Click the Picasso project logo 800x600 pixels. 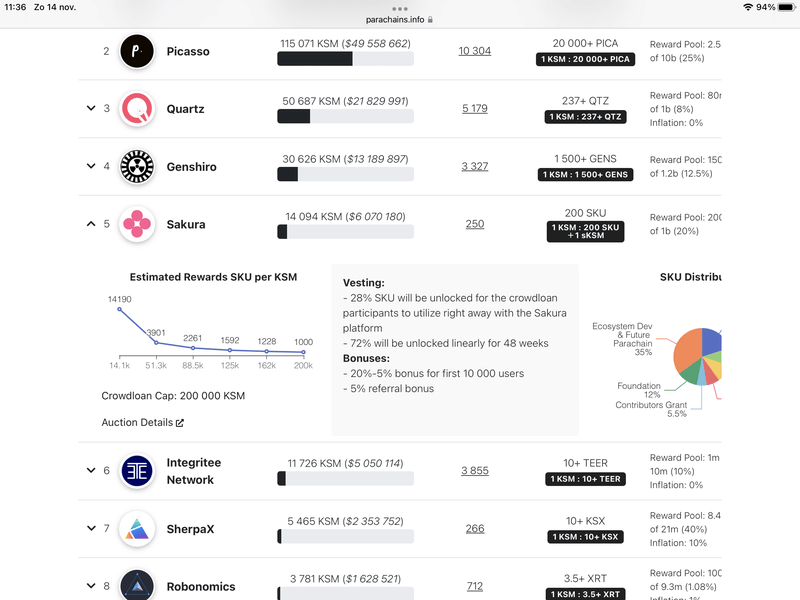137,51
